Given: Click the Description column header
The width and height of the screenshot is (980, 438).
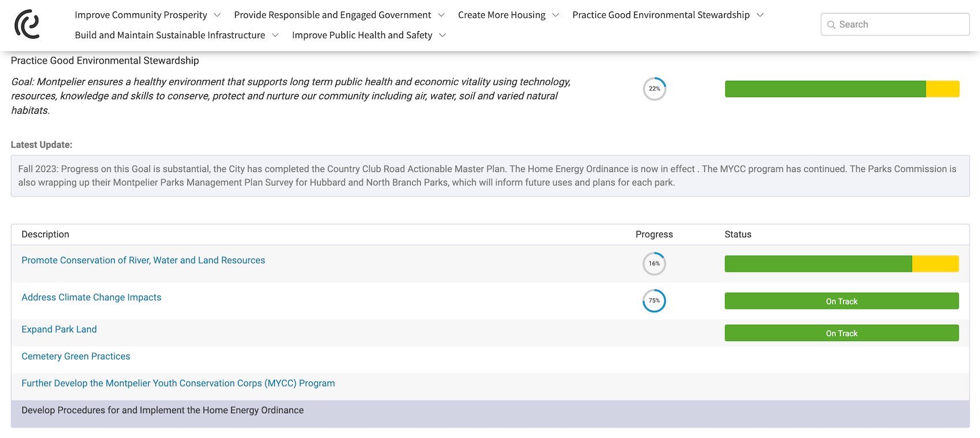Looking at the screenshot, I should (45, 234).
